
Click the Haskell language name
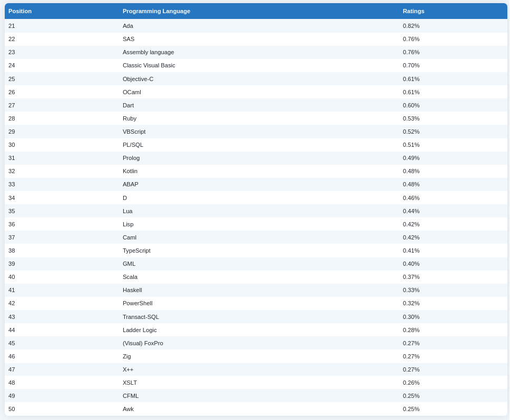click(x=132, y=290)
